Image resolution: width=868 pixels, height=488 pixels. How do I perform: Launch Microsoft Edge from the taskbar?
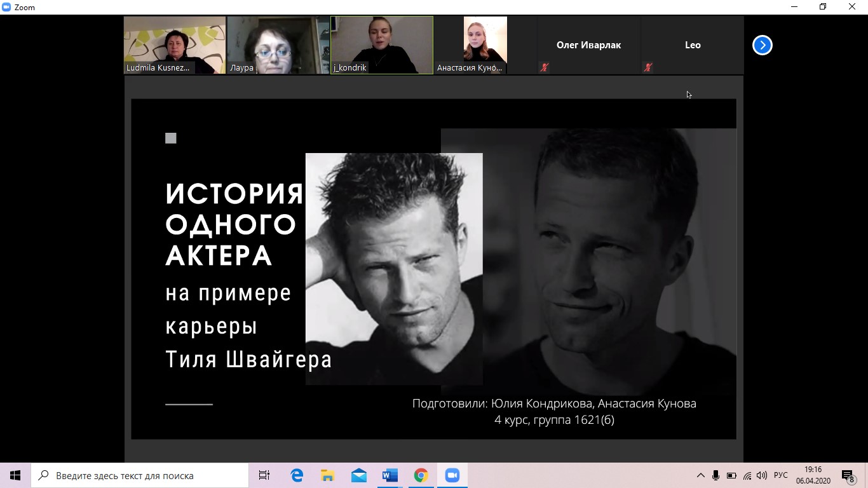pyautogui.click(x=297, y=475)
